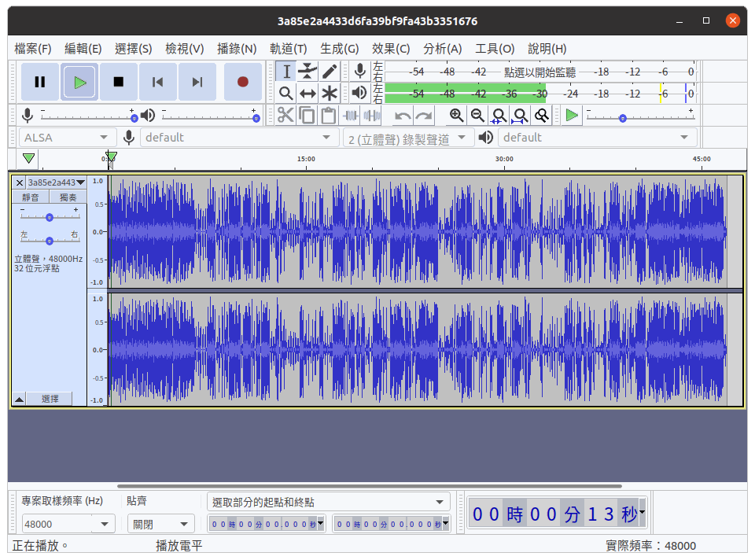Collapse the track with the up-arrow button
This screenshot has width=755, height=560.
tap(19, 399)
